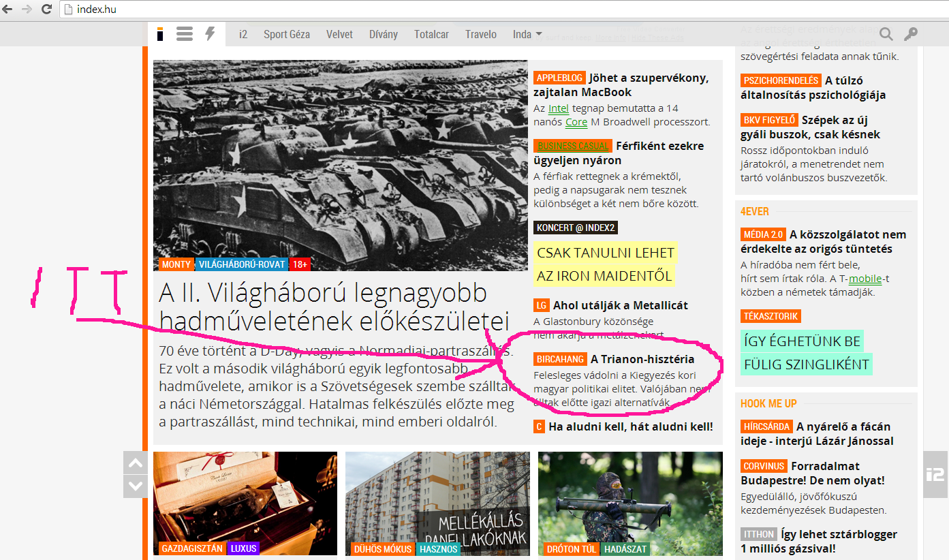This screenshot has height=560, width=949.
Task: Click the Index logo icon
Action: 160,34
